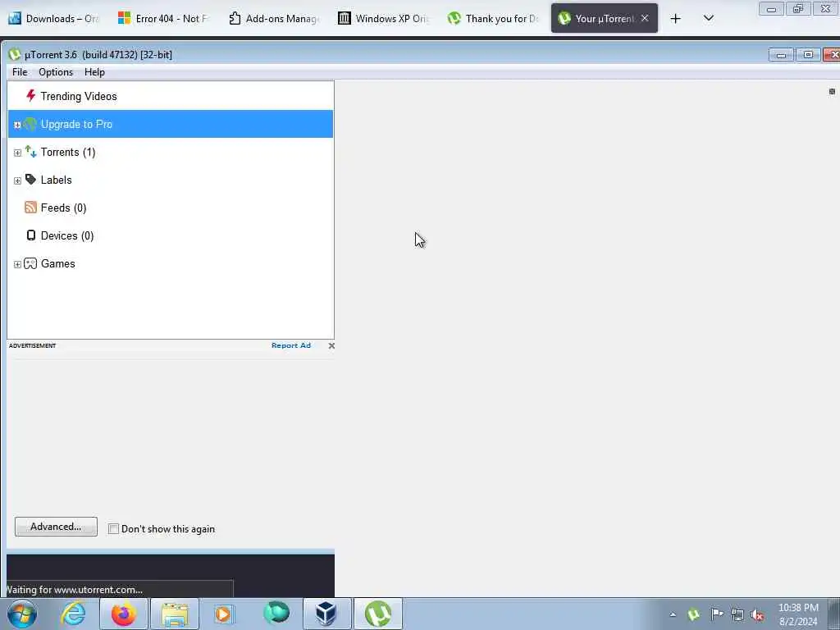Expand the Upgrade to Pro node
840x630 pixels.
17,125
